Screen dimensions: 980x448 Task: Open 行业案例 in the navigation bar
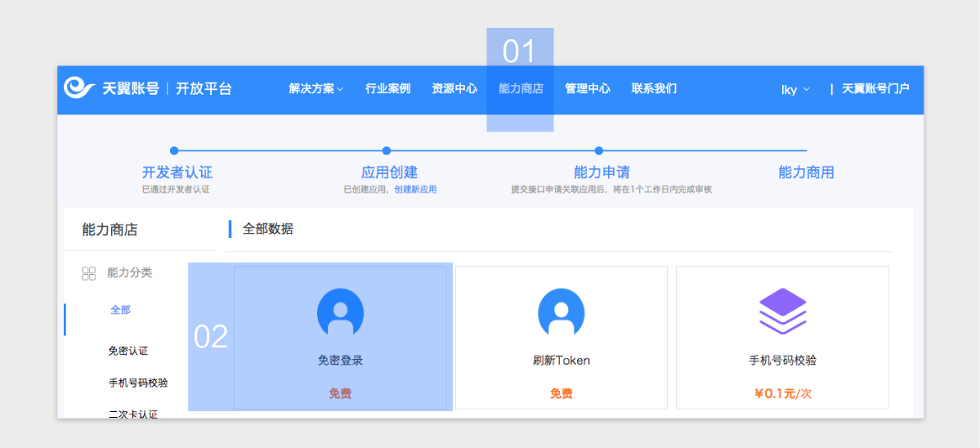point(387,89)
